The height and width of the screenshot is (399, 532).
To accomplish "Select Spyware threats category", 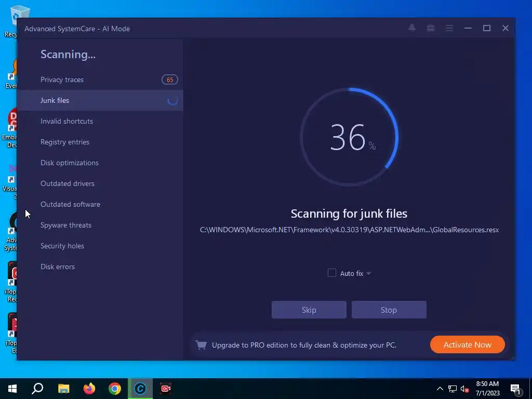I will coord(100,225).
